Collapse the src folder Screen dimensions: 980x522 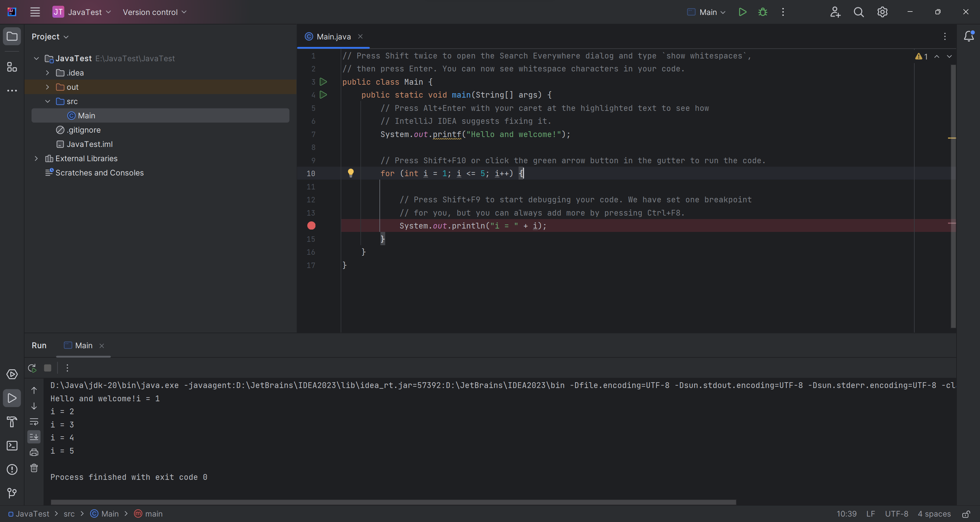click(48, 101)
